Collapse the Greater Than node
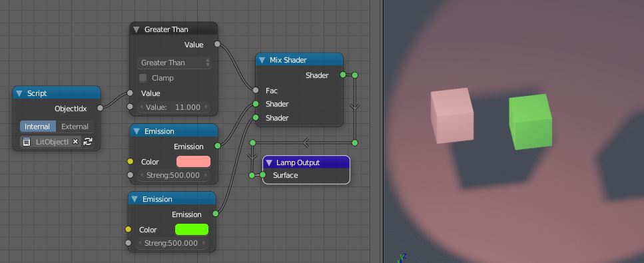 click(x=137, y=29)
